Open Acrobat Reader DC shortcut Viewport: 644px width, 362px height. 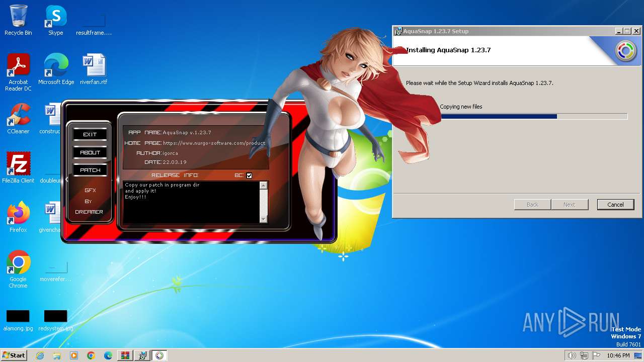click(18, 72)
